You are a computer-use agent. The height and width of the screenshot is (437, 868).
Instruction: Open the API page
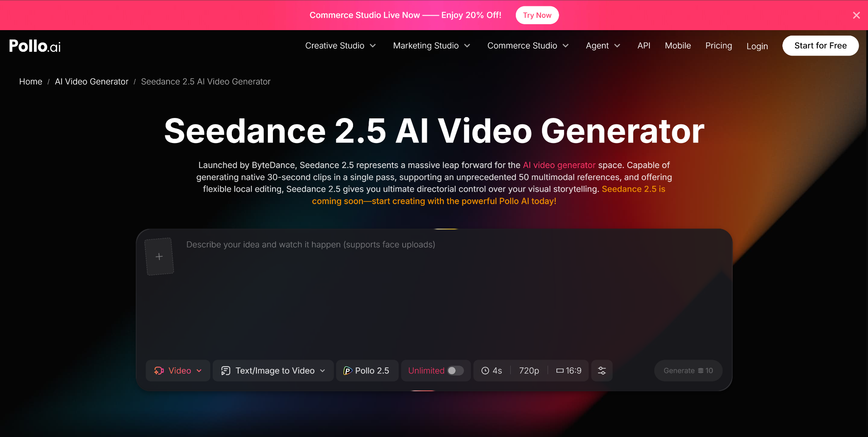click(x=644, y=45)
